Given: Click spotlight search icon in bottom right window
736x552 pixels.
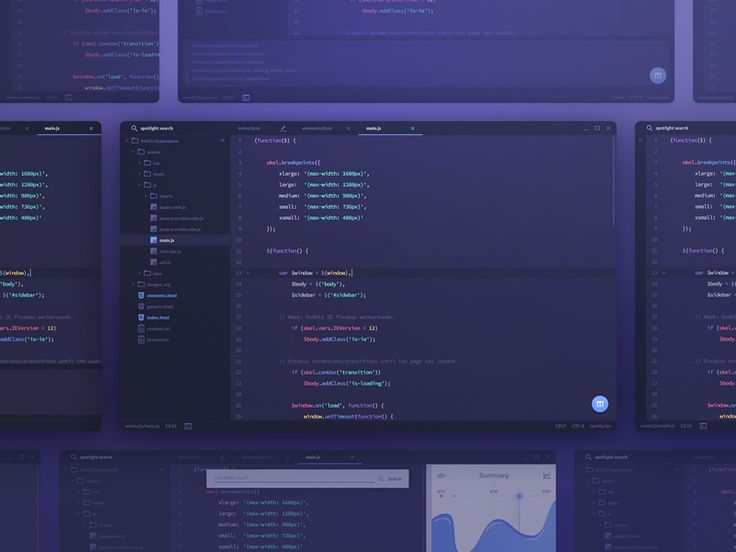Looking at the screenshot, I should (x=589, y=457).
